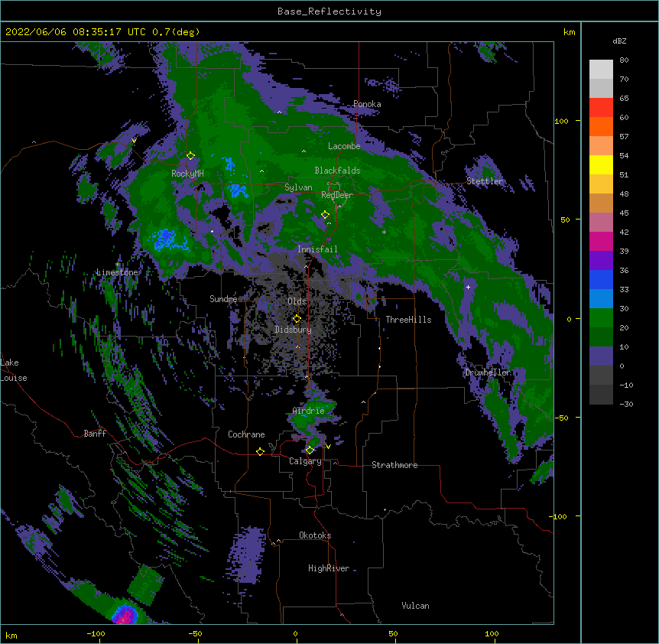Click the white plus marker north of Drumheller
Image resolution: width=659 pixels, height=644 pixels.
[468, 287]
